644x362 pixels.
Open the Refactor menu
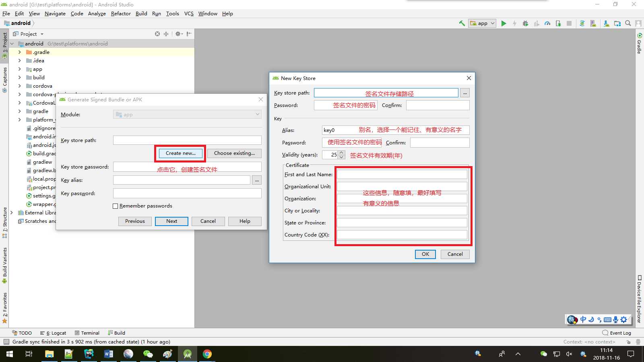click(x=121, y=13)
